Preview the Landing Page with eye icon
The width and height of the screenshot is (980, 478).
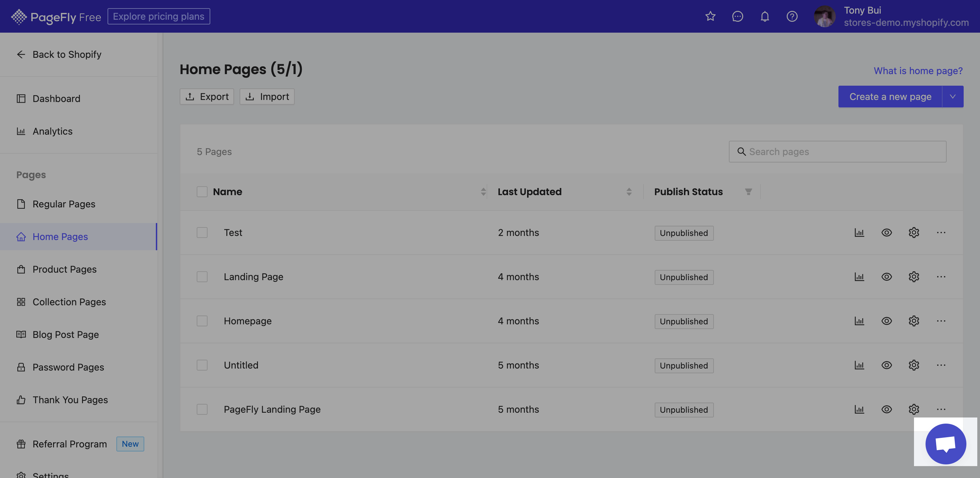(x=886, y=277)
